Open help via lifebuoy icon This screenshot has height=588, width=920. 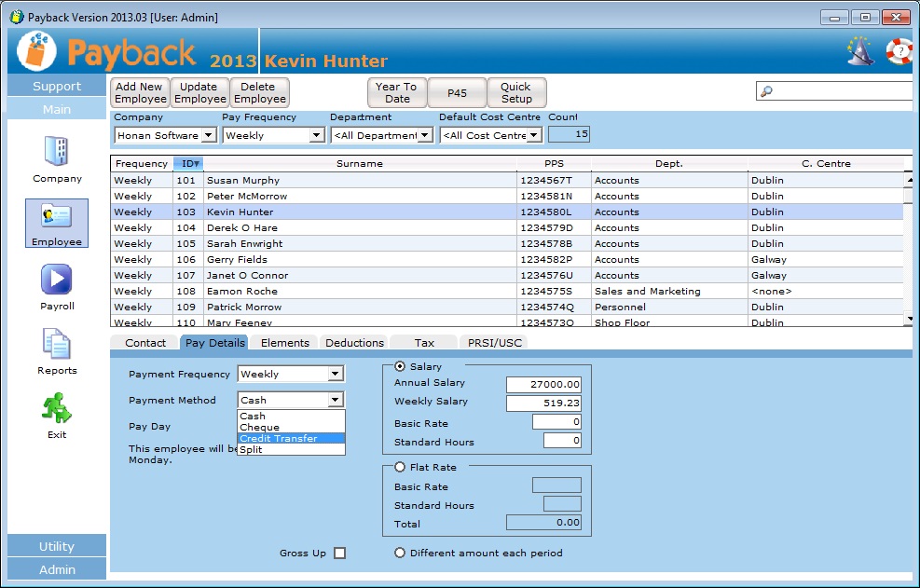(x=899, y=50)
